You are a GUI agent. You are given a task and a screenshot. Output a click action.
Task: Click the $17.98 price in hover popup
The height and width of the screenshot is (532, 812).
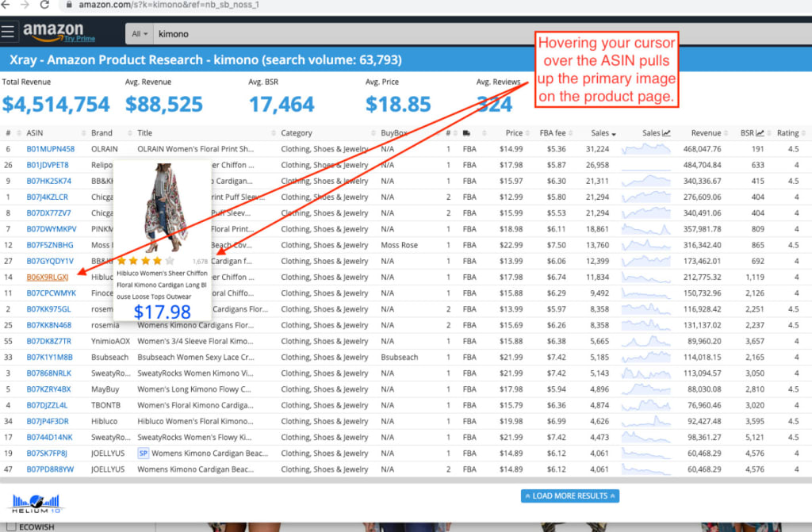point(162,312)
